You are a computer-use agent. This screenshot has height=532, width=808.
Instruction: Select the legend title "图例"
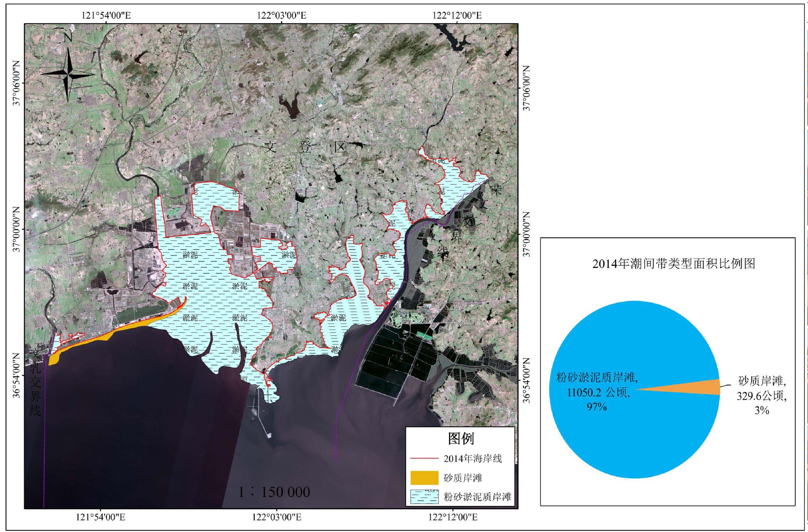coord(461,439)
